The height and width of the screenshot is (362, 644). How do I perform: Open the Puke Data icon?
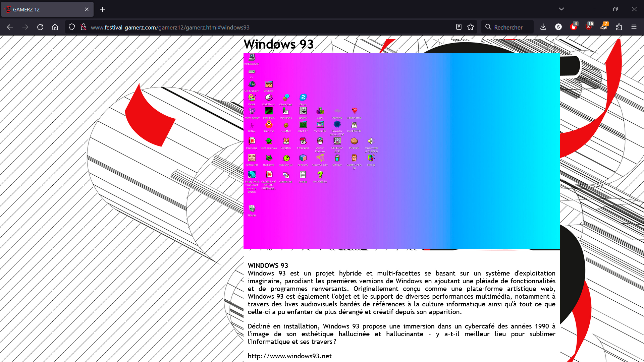click(286, 111)
